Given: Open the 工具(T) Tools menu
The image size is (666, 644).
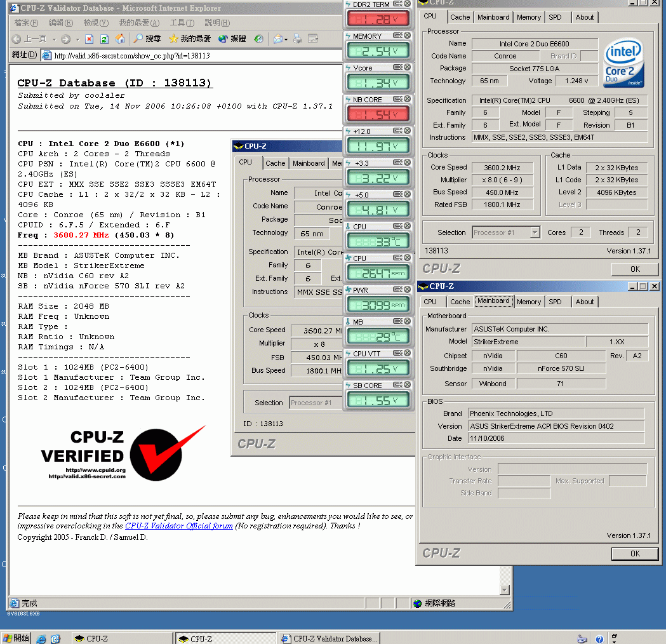Looking at the screenshot, I should pos(182,23).
